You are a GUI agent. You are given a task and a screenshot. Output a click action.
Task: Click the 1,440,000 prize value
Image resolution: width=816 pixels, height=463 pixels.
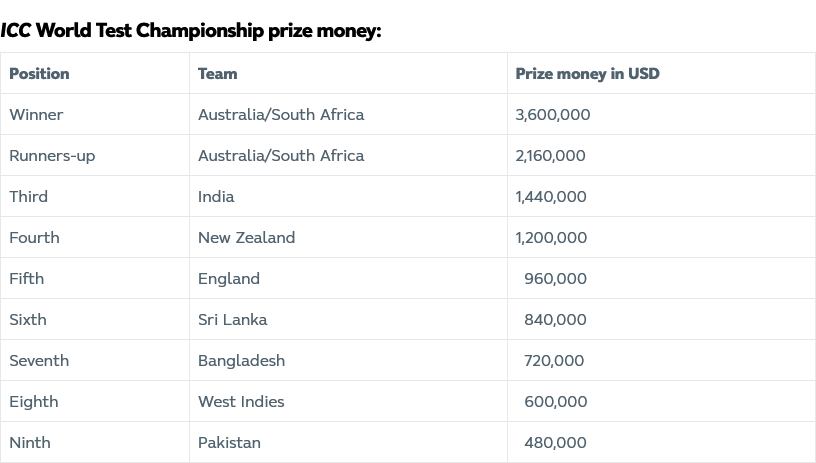coord(551,197)
